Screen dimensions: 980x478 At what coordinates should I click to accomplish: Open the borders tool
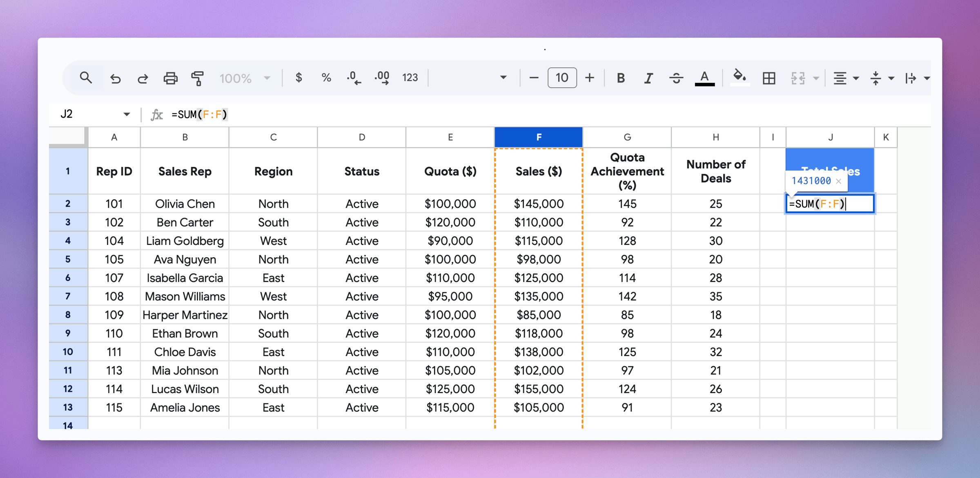tap(769, 78)
